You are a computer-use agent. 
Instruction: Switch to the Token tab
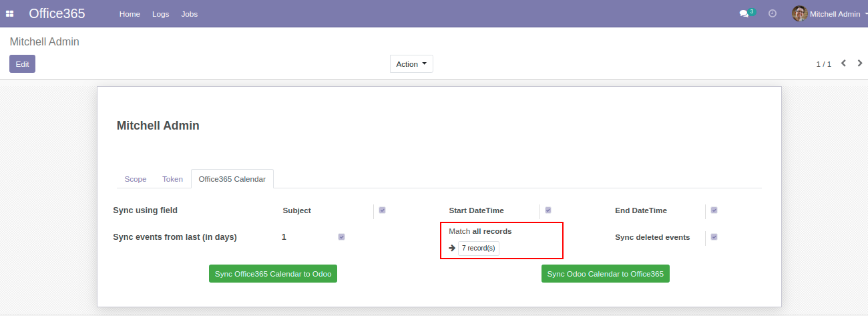click(x=172, y=179)
